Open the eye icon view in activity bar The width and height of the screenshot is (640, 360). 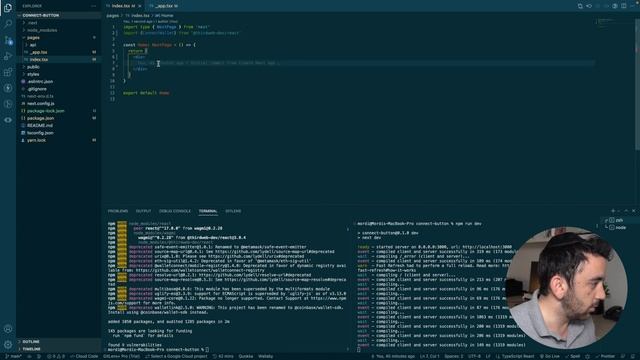pos(8,120)
